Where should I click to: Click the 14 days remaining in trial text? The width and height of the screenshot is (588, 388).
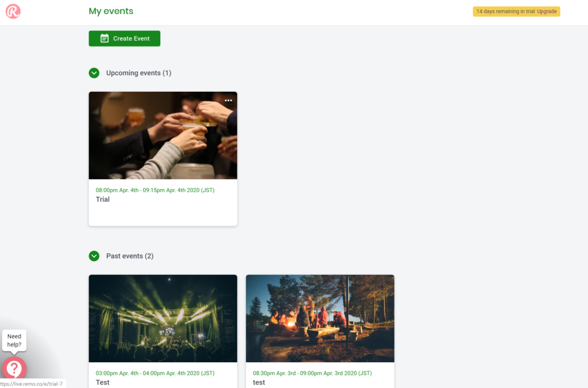[505, 11]
